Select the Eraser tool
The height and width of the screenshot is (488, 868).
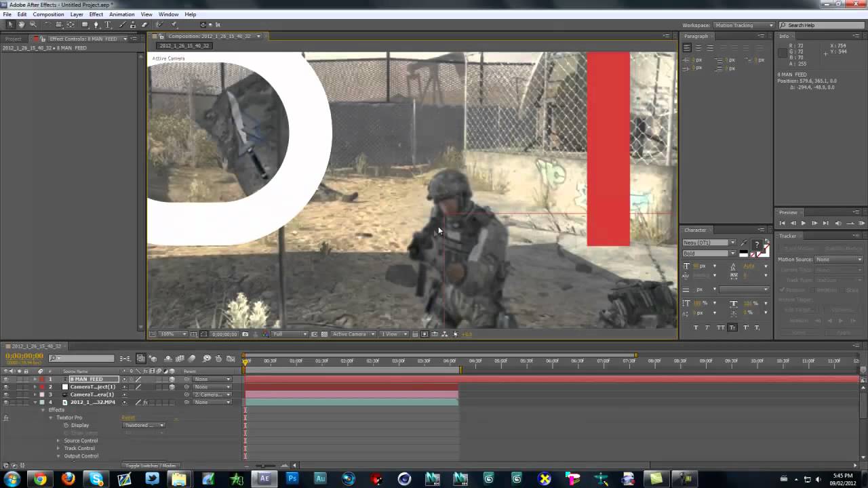pyautogui.click(x=144, y=25)
